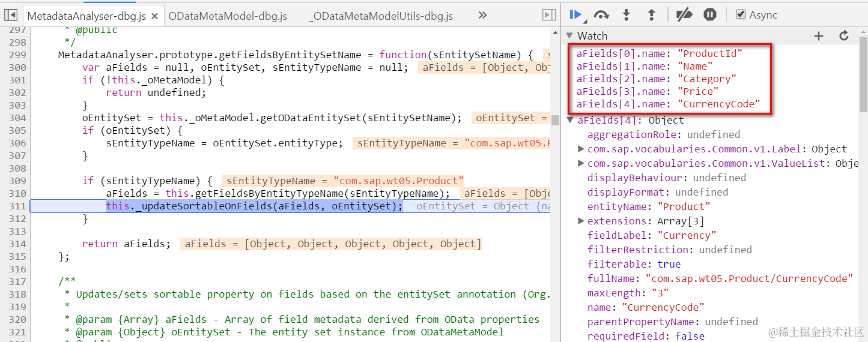Add a new watch expression
The image size is (868, 342).
pyautogui.click(x=818, y=36)
